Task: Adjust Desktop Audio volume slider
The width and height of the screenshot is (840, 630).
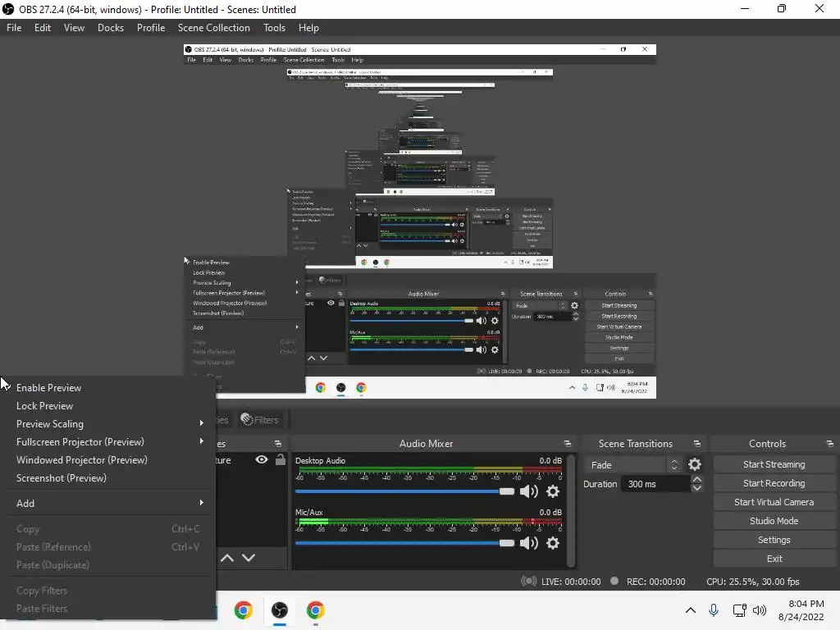Action: click(404, 491)
